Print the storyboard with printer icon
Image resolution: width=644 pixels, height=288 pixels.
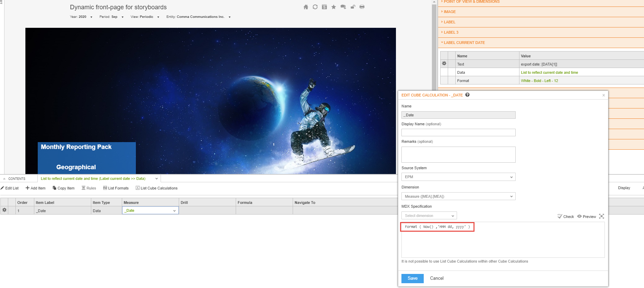point(362,7)
